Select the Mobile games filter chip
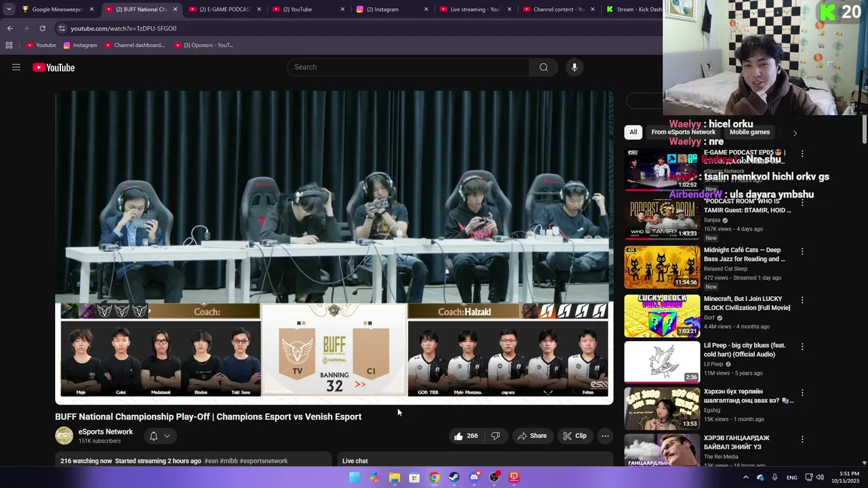Image resolution: width=868 pixels, height=488 pixels. click(749, 132)
